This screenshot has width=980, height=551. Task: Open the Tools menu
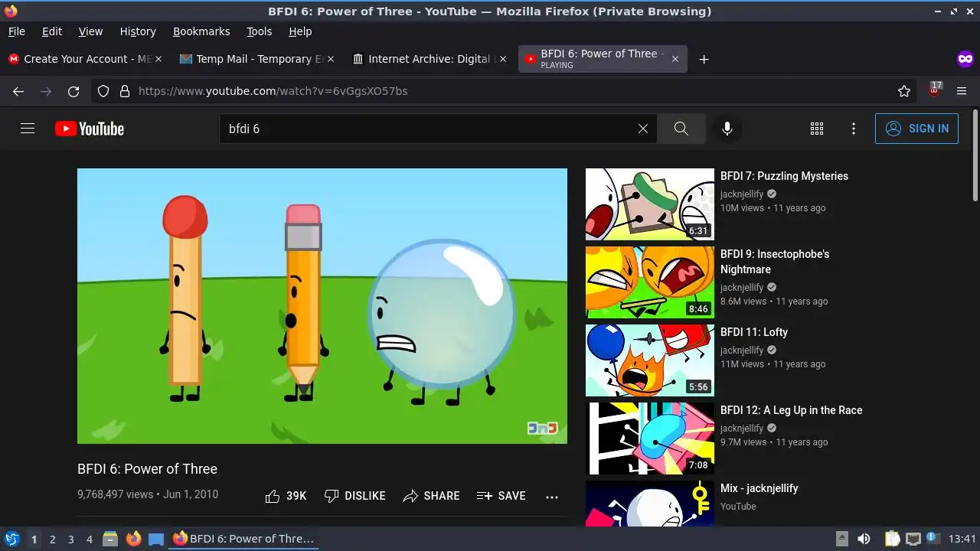point(259,31)
